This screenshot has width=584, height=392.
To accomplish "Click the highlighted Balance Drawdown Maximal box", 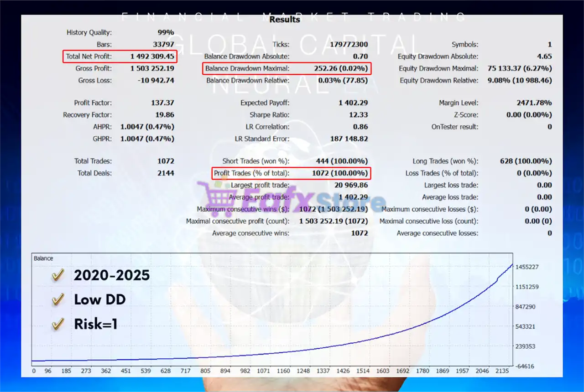I will click(287, 68).
